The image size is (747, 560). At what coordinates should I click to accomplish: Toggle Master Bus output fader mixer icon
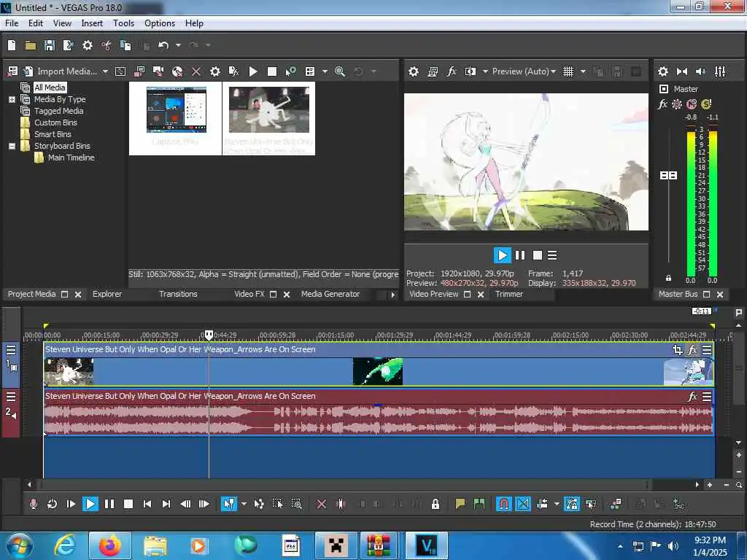click(x=720, y=71)
